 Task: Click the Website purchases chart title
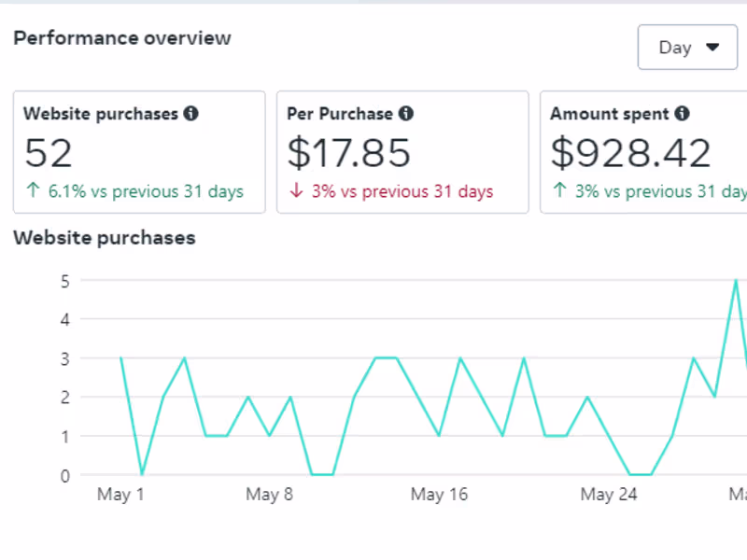click(x=104, y=238)
